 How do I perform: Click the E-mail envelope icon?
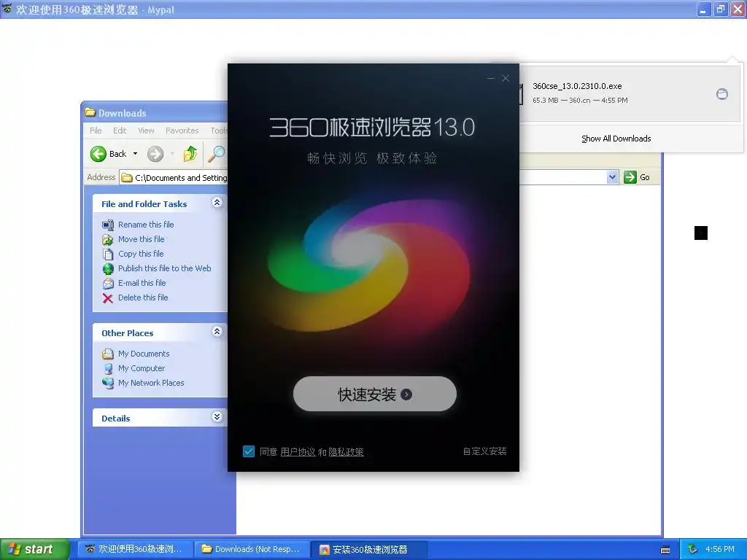108,284
